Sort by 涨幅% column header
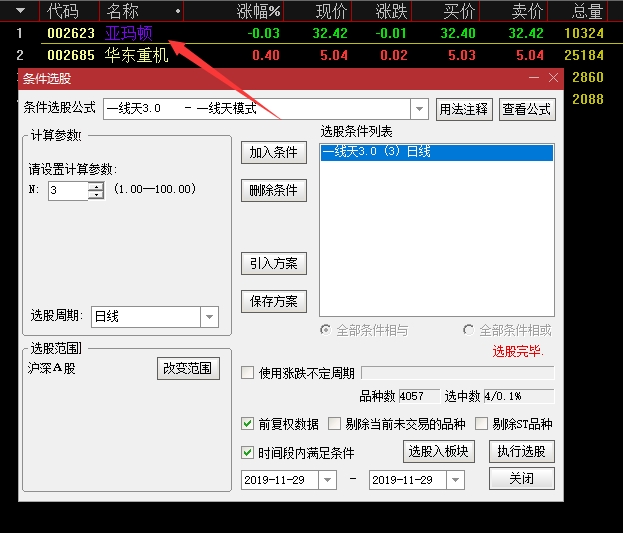This screenshot has width=623, height=533. pyautogui.click(x=258, y=12)
